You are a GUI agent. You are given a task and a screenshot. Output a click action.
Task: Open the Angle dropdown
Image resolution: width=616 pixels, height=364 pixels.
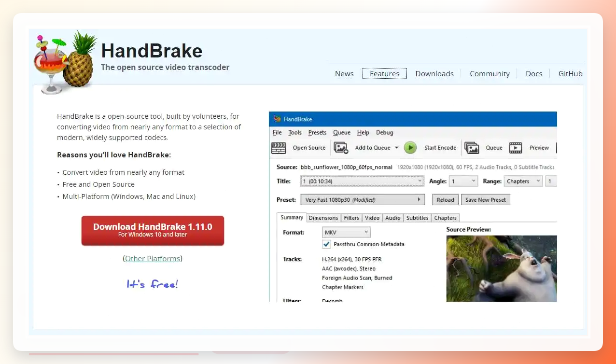pyautogui.click(x=463, y=182)
